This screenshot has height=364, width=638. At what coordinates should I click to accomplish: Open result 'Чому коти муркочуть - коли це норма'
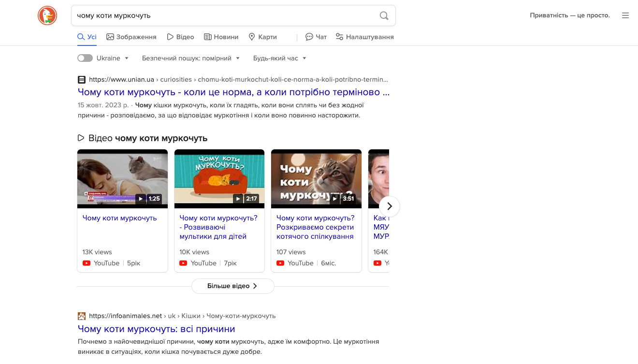233,92
